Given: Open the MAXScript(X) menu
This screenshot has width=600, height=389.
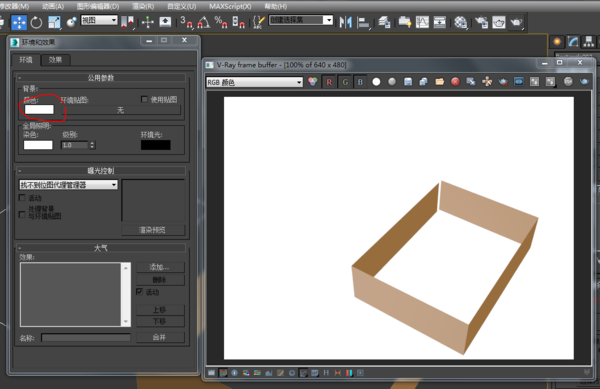Looking at the screenshot, I should point(230,6).
